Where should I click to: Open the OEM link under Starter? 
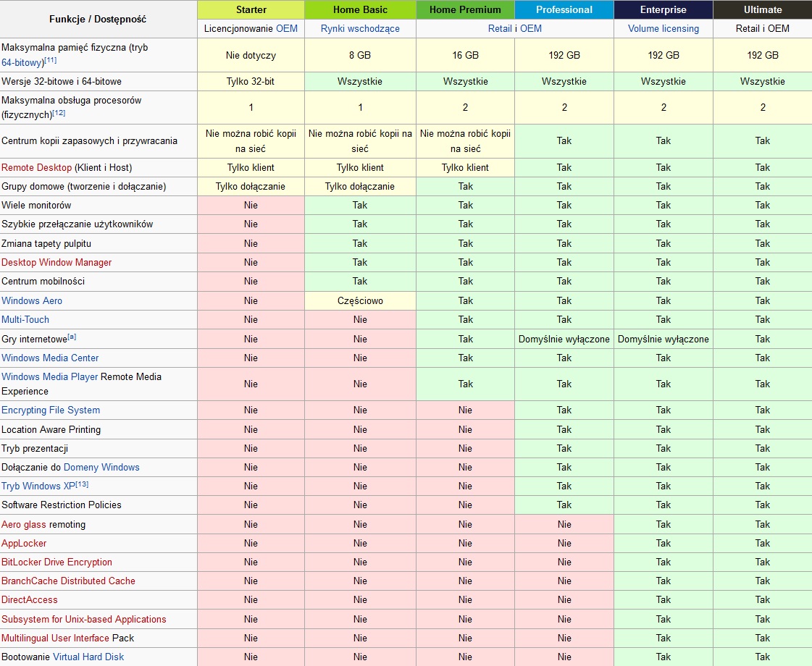pos(286,28)
